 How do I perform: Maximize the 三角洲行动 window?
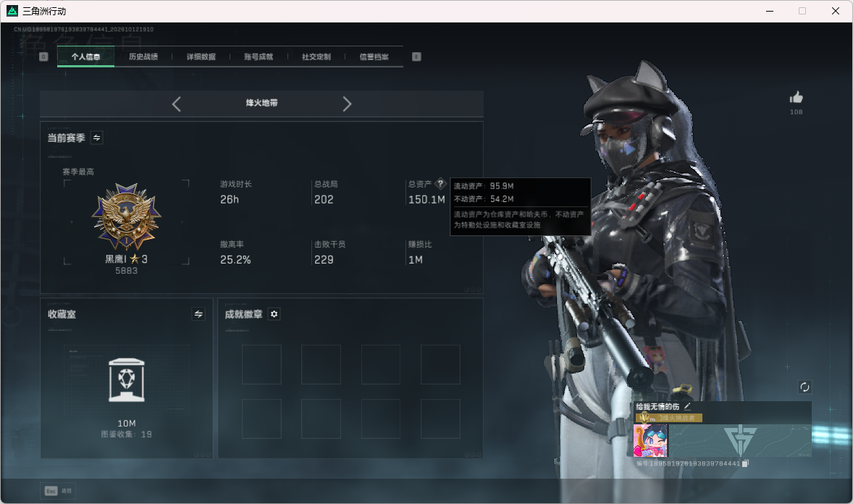pyautogui.click(x=802, y=11)
